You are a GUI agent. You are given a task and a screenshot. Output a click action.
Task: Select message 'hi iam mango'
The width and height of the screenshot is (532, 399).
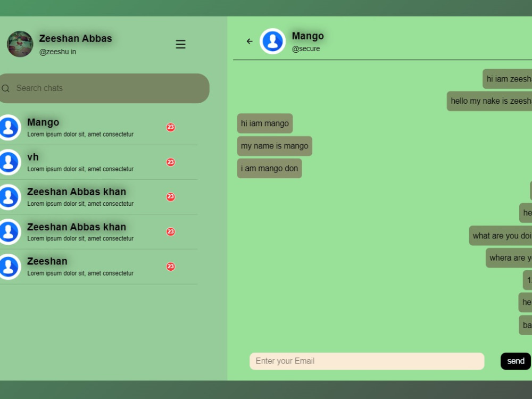264,123
